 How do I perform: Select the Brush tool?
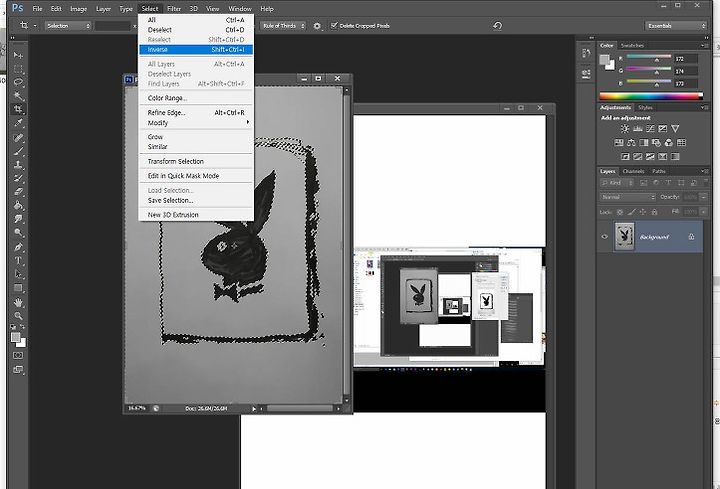(x=18, y=151)
